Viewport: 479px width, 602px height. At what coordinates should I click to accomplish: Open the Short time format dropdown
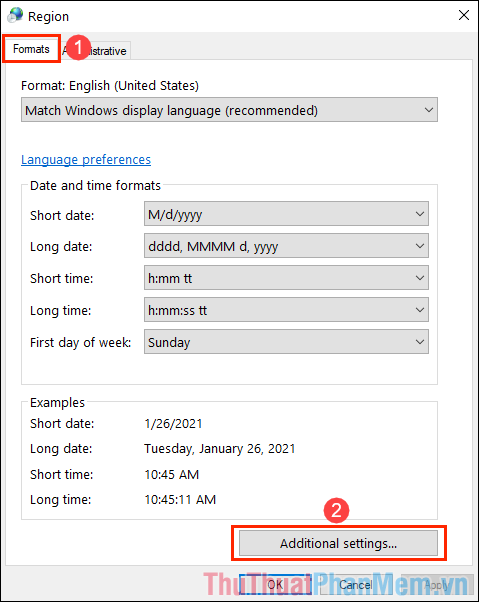(x=286, y=278)
